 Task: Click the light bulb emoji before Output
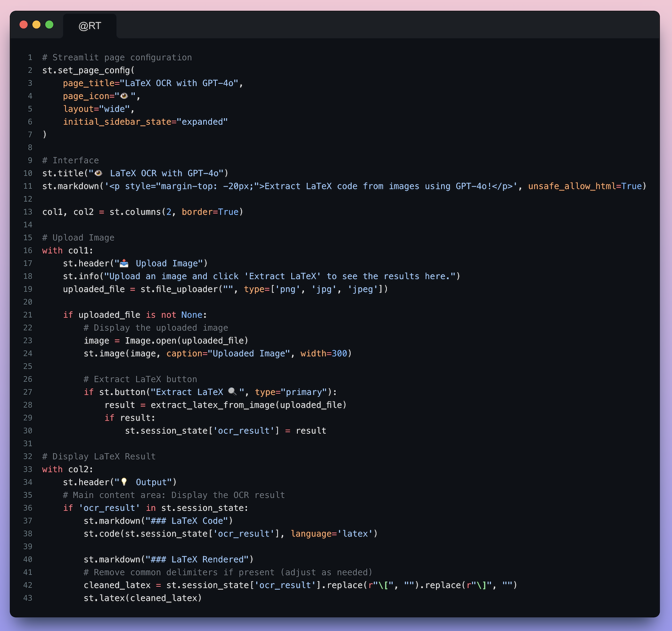point(124,482)
